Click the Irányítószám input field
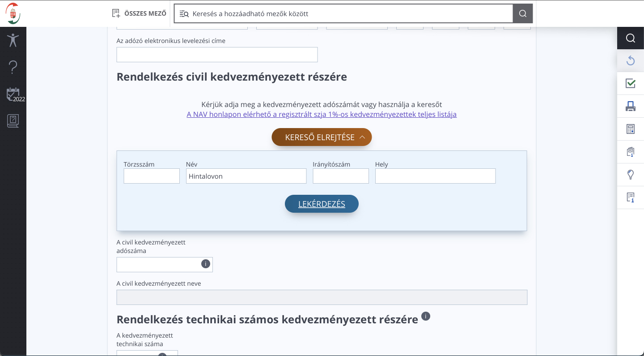Screen dimensions: 644x356 point(340,176)
